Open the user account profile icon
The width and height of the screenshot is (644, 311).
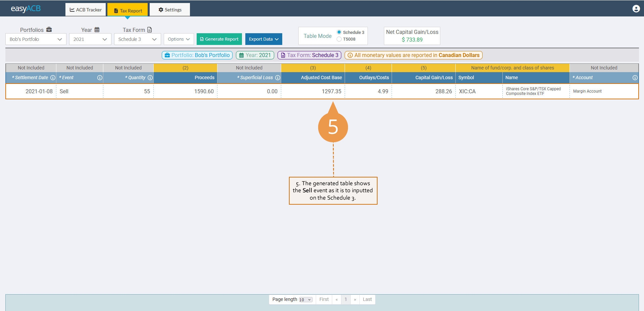click(x=636, y=9)
